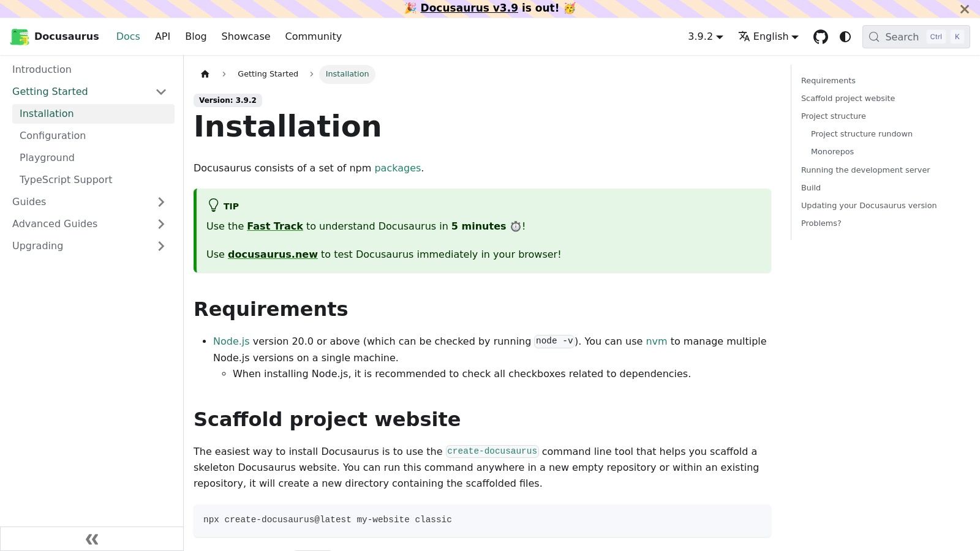Click the home breadcrumb icon

coord(205,74)
